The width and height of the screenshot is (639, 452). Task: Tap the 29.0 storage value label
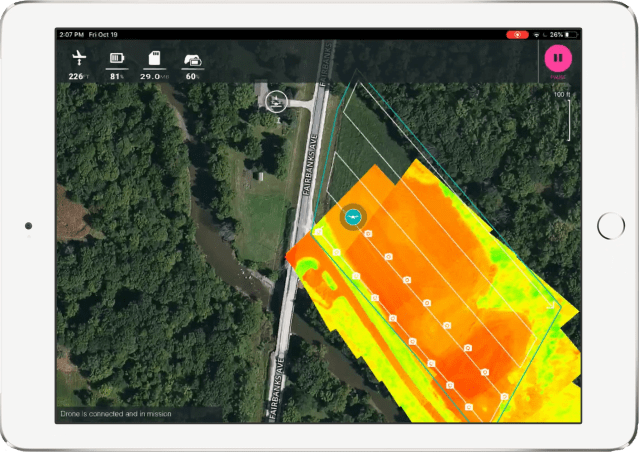click(152, 76)
